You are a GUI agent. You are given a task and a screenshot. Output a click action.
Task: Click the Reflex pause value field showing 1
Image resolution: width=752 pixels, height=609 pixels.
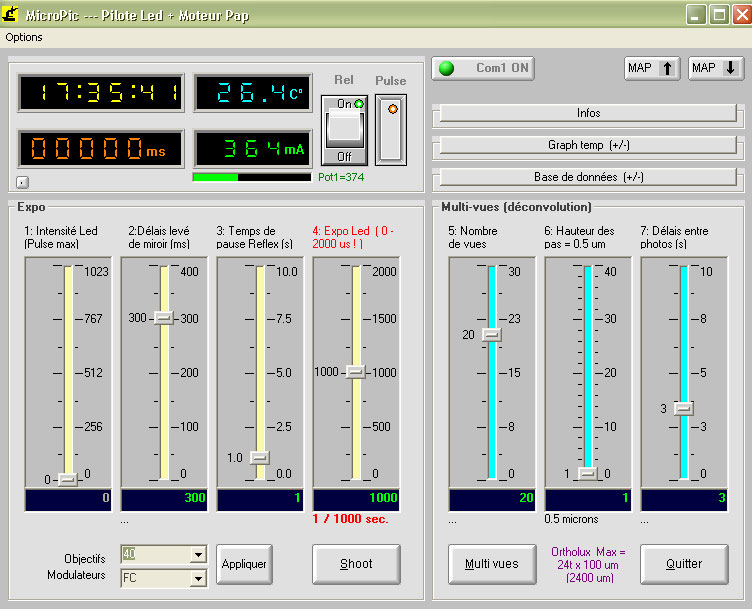(x=260, y=500)
